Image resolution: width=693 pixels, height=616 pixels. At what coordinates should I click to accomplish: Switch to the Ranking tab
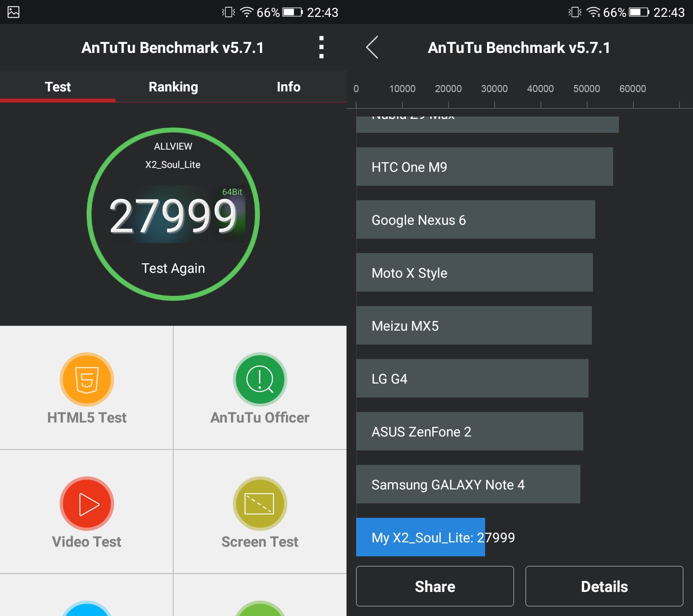click(173, 87)
